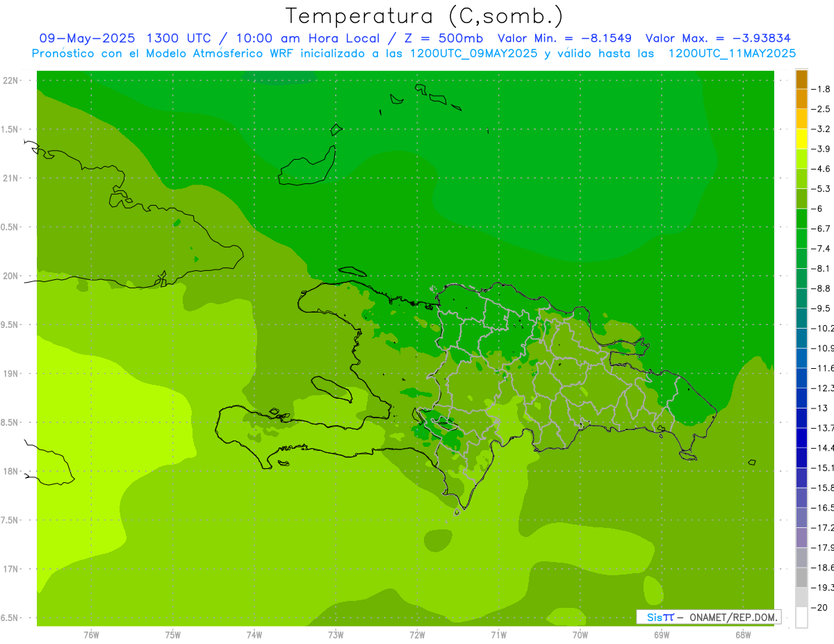Click the colorbar value "-6.7"

(821, 229)
